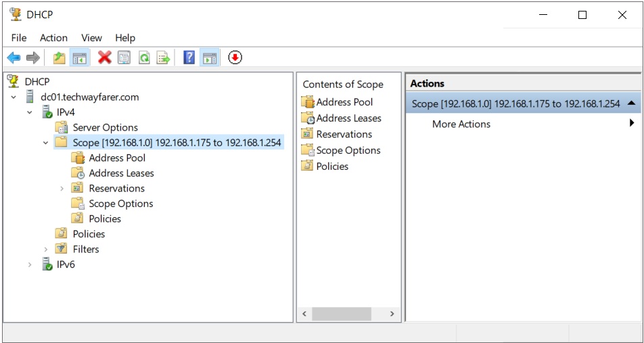Click the Up One Level folder icon
Viewport: 644px width, 343px height.
click(x=60, y=58)
